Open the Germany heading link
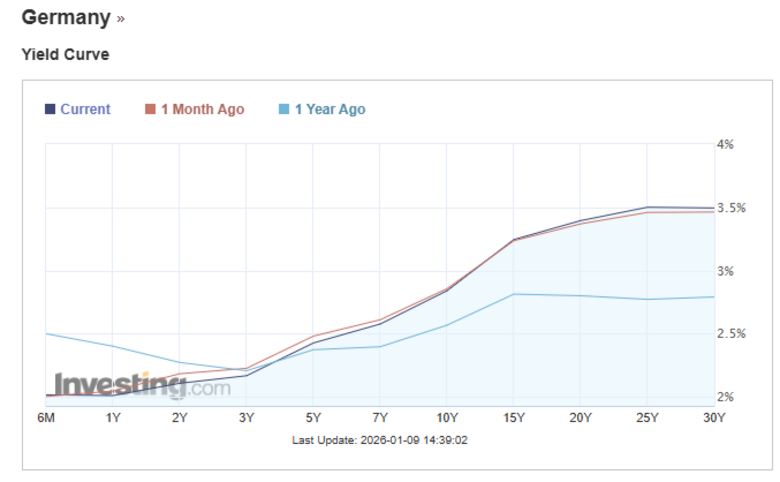This screenshot has height=482, width=780. click(65, 18)
